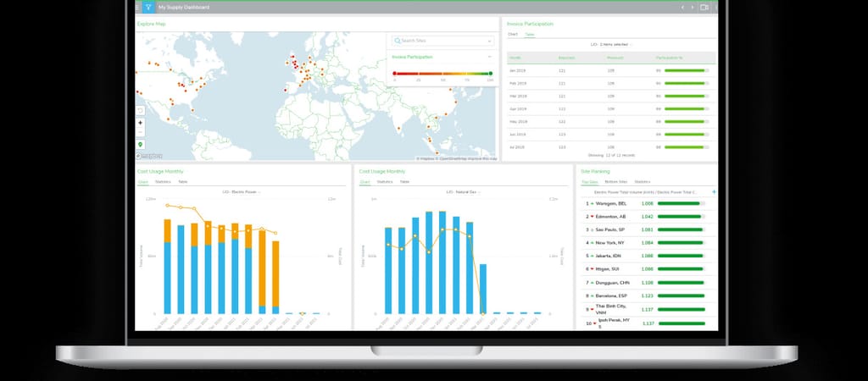This screenshot has height=381, width=868.
Task: Open Statistics tab in left Cost Usage panel
Action: coord(163,181)
